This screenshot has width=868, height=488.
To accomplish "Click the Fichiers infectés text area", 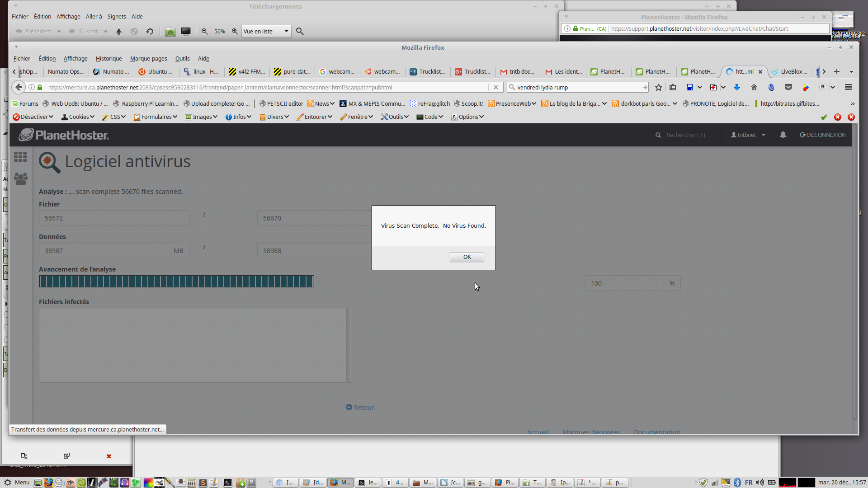I will click(x=193, y=345).
